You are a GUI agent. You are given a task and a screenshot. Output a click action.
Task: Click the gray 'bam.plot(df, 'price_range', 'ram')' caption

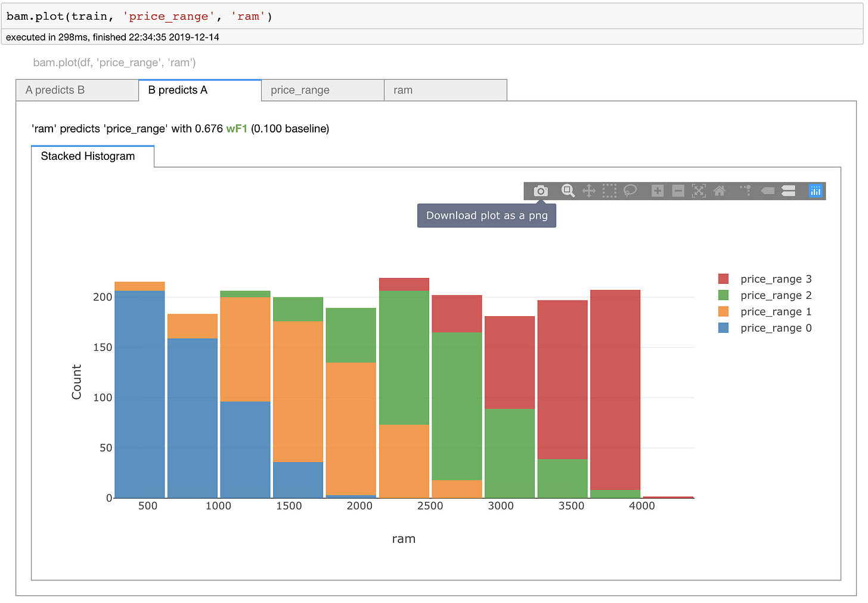coord(114,63)
